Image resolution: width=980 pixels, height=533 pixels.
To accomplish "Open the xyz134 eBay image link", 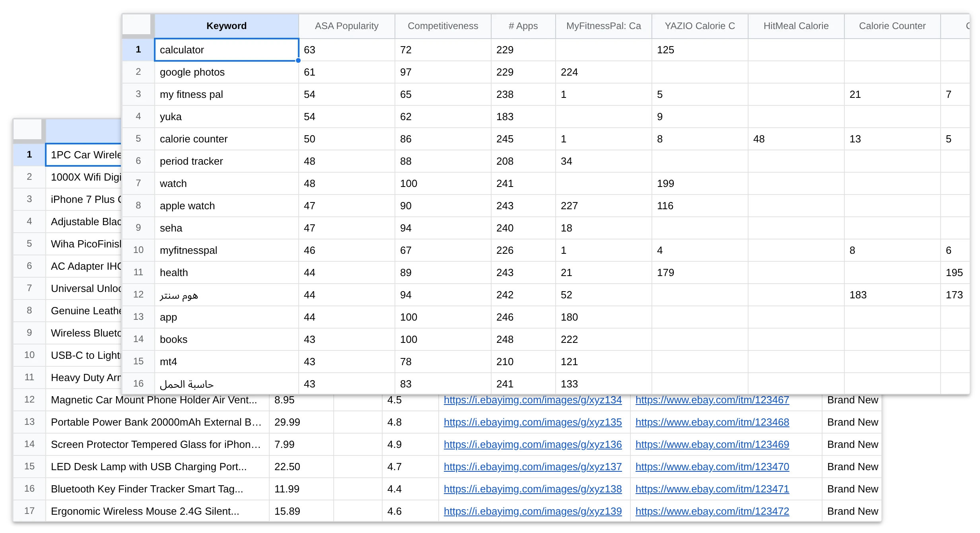I will (533, 400).
